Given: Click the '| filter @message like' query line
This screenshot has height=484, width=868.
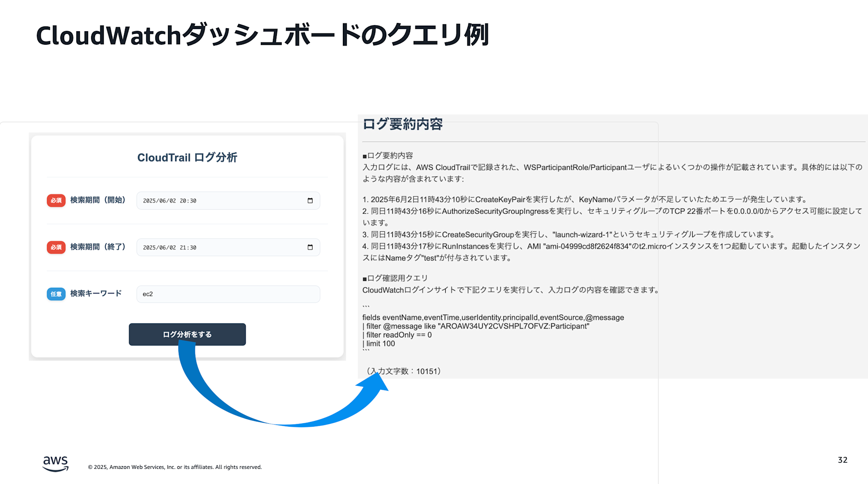Looking at the screenshot, I should 476,326.
